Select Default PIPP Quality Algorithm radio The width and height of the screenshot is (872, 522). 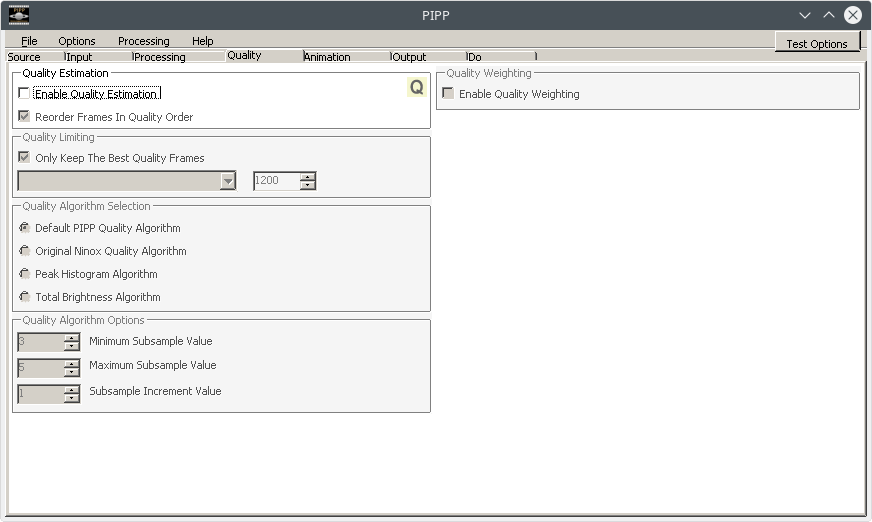[24, 227]
